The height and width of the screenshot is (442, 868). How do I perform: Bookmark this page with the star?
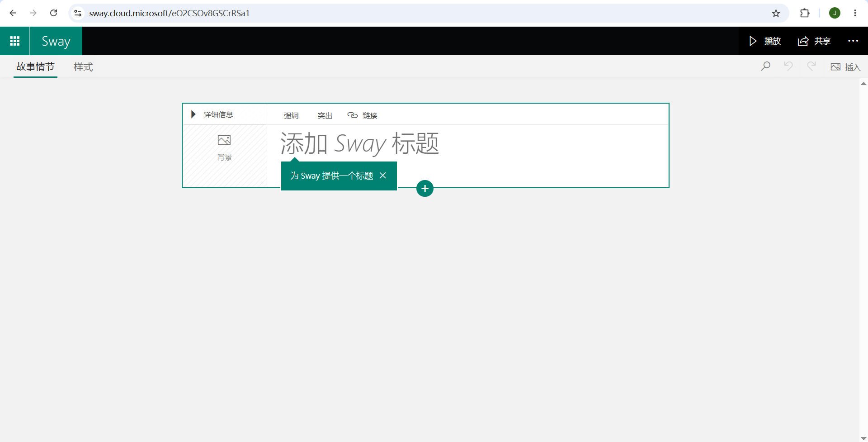(x=776, y=13)
